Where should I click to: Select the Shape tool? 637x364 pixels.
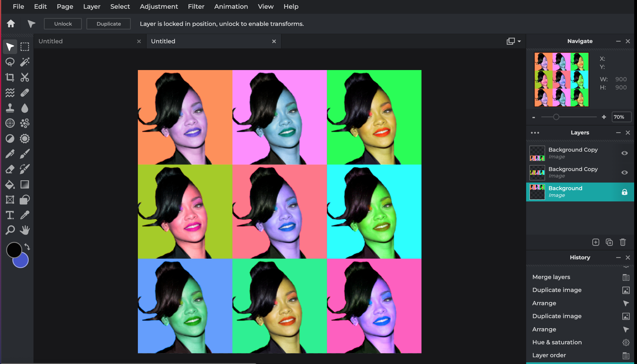[25, 200]
